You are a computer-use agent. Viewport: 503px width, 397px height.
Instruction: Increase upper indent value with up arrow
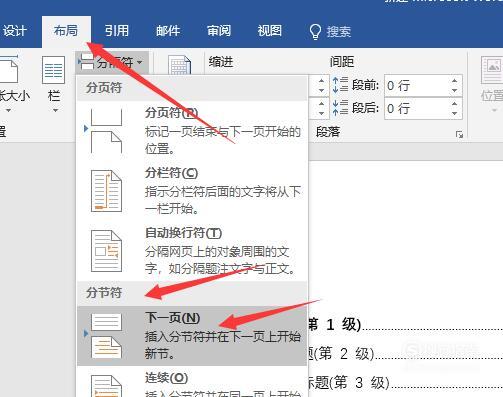[321, 81]
